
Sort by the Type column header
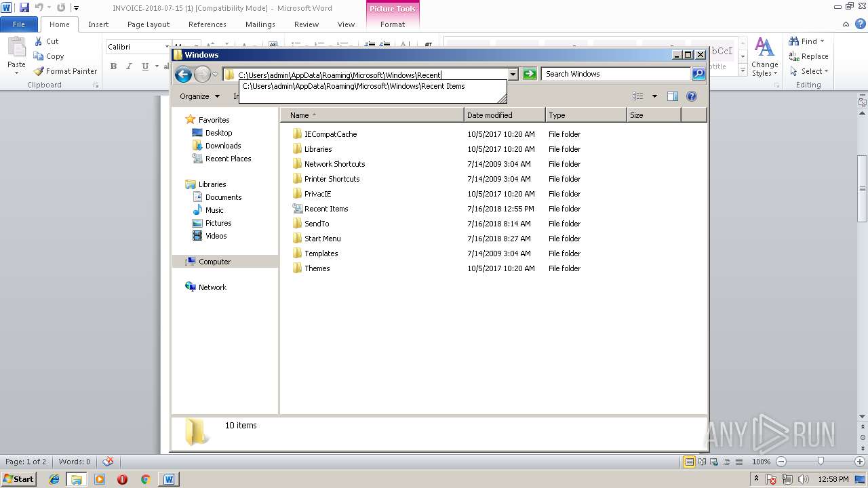pos(586,115)
